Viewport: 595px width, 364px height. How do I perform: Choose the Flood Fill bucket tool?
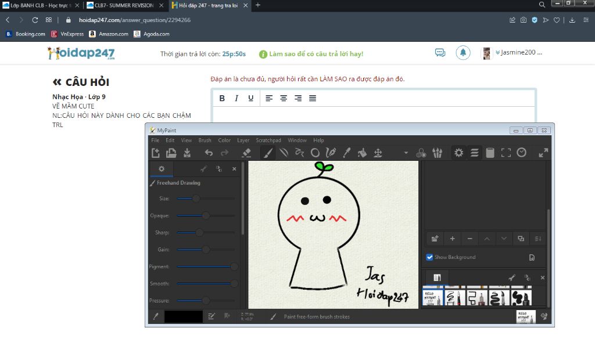coord(363,153)
